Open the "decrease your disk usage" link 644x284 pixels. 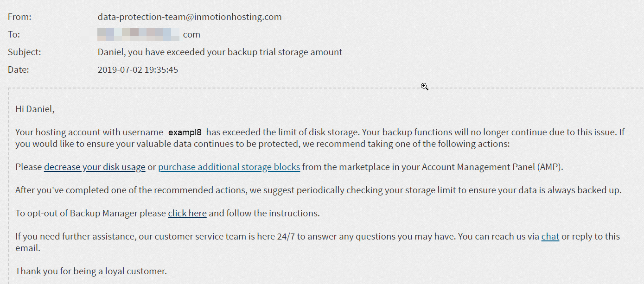(95, 167)
